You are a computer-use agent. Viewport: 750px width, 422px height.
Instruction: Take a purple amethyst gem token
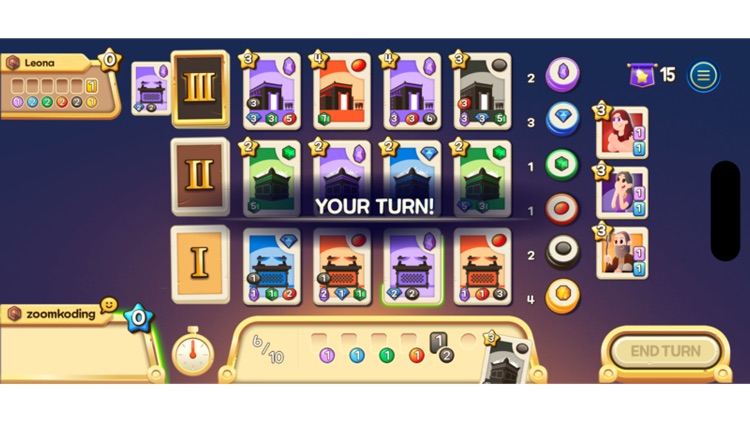[562, 75]
